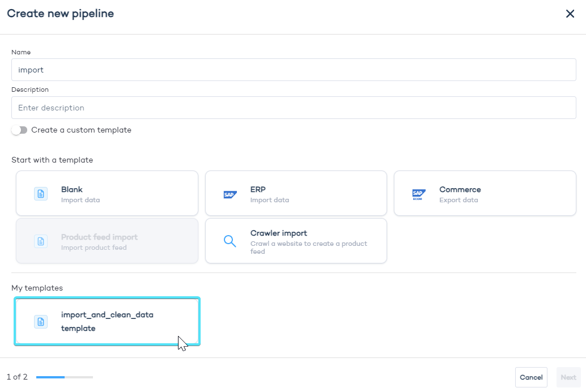
Task: Select the Blank template file icon
Action: tap(40, 193)
